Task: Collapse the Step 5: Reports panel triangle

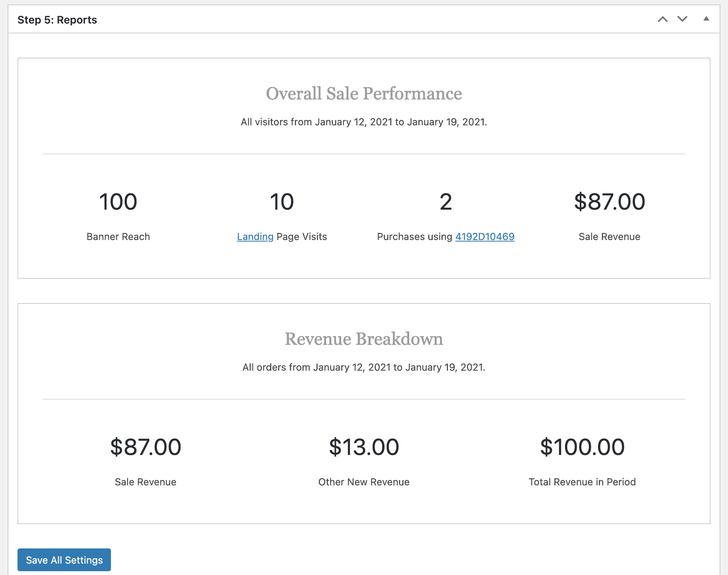Action: pos(706,19)
